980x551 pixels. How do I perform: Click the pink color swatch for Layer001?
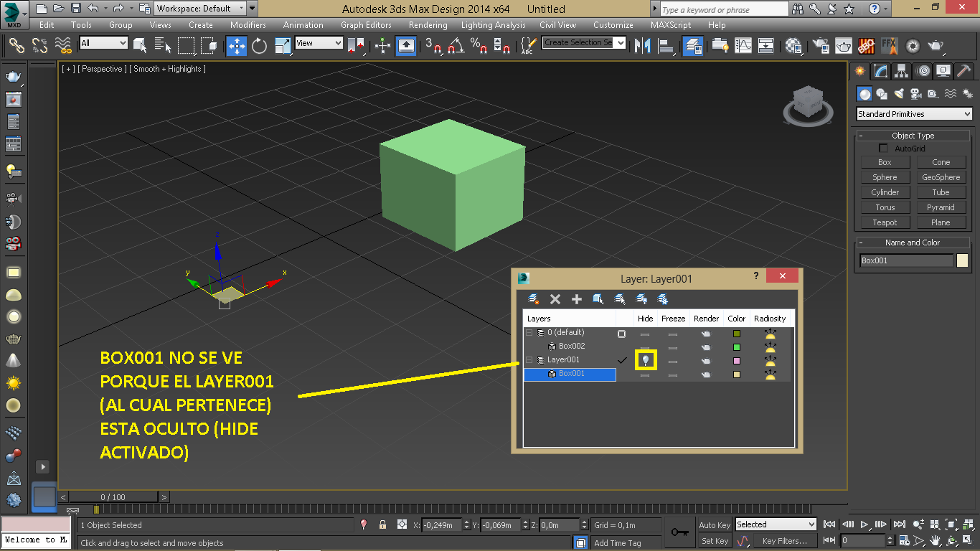(x=737, y=360)
